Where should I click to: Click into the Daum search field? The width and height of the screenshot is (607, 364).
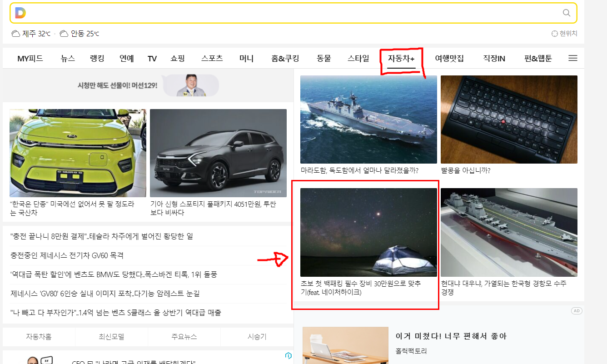pyautogui.click(x=294, y=13)
